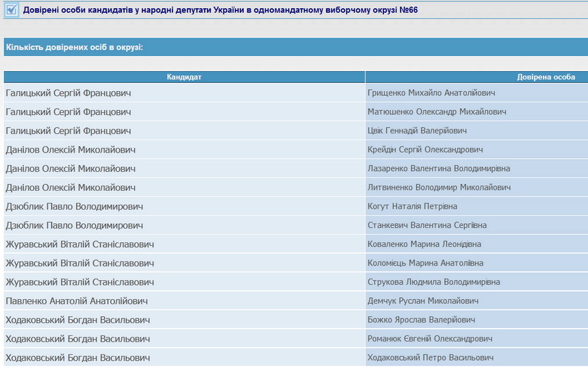Click on Матюшенко Олександр Михайлович cell
Screen dimensions: 588x371
[437, 112]
